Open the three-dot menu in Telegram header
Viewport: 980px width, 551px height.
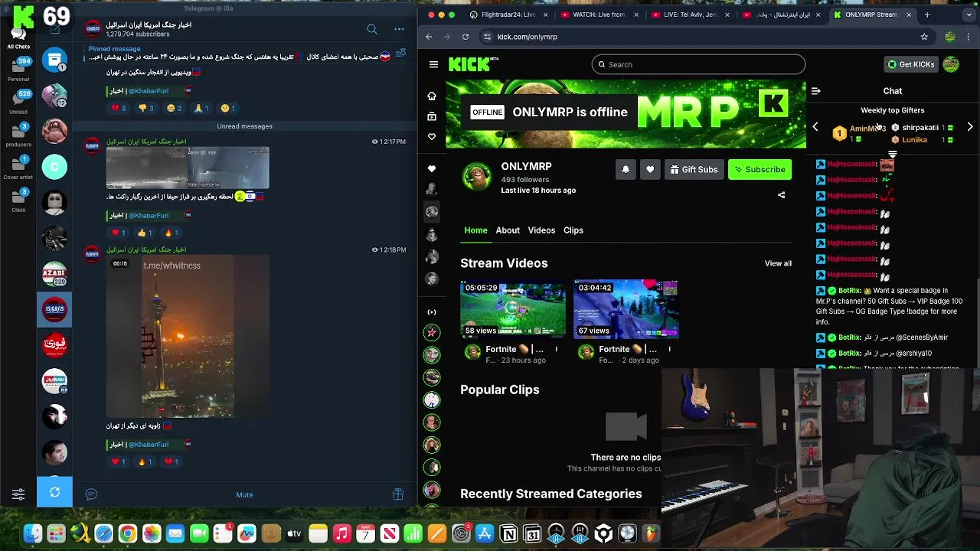tap(399, 29)
